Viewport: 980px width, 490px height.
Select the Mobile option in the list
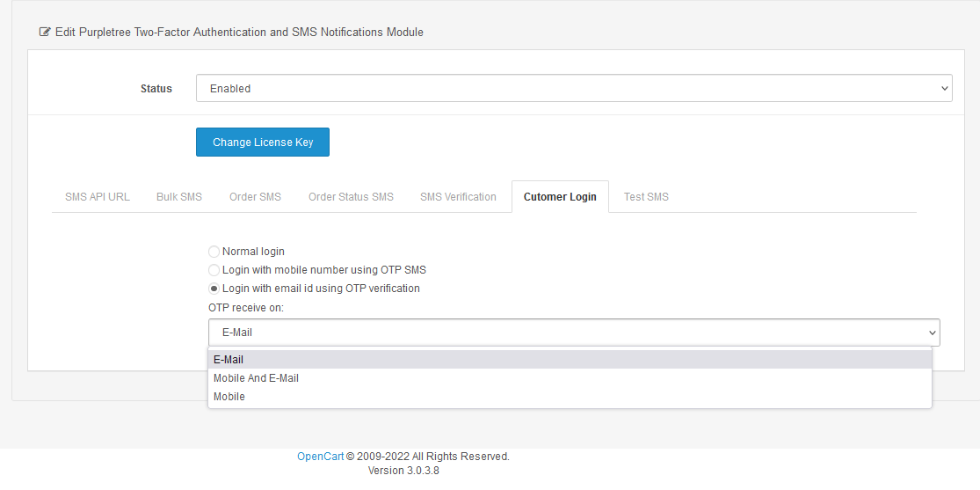click(570, 397)
